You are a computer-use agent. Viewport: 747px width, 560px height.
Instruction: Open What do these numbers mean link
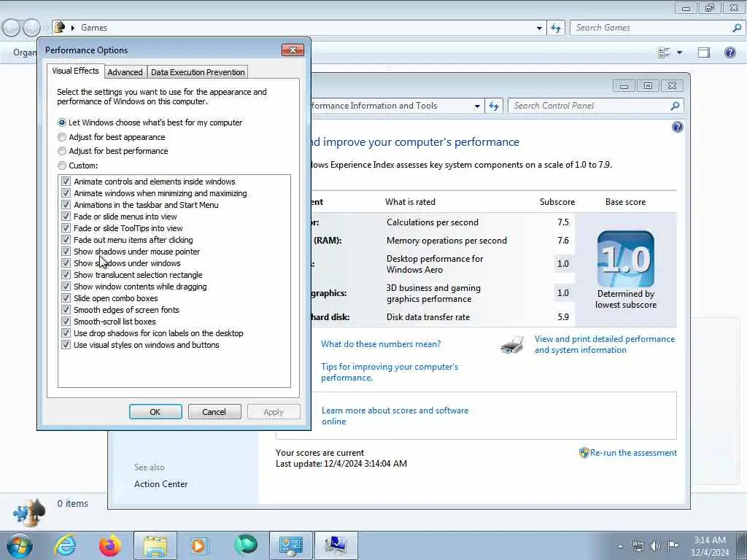pyautogui.click(x=381, y=344)
